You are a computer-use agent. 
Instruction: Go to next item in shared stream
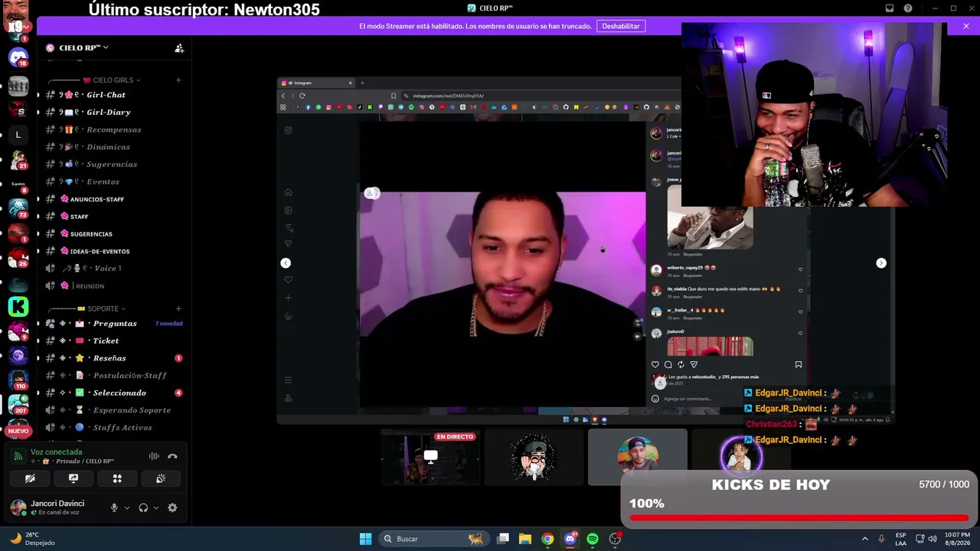(881, 263)
